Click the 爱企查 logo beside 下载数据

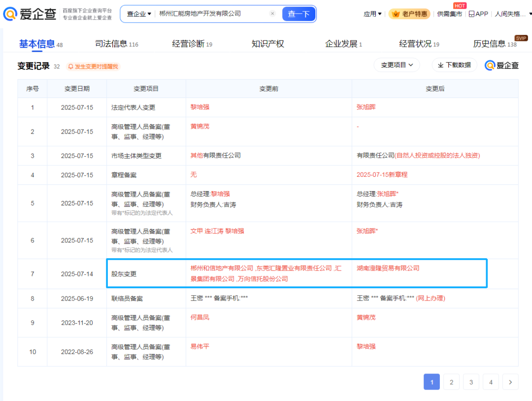pos(501,65)
